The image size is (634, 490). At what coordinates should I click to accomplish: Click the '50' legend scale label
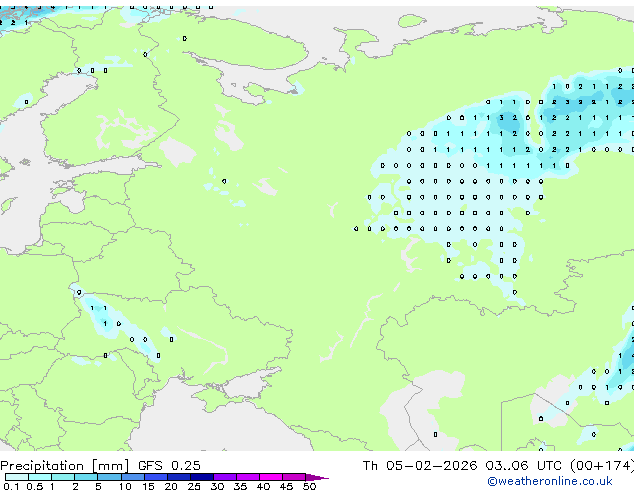tap(309, 486)
